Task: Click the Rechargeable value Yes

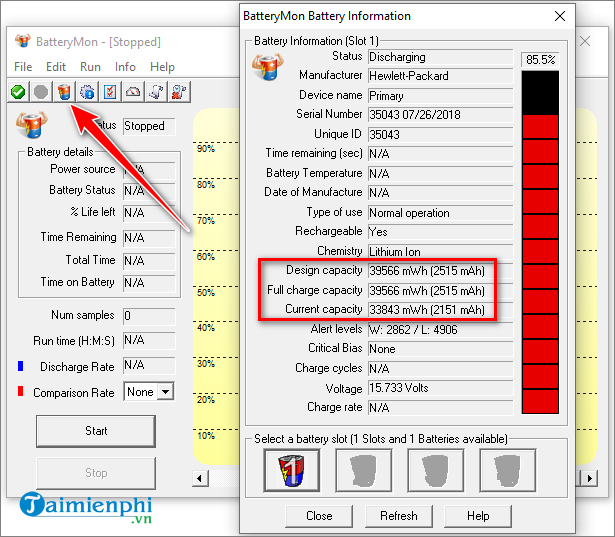Action: 440,232
